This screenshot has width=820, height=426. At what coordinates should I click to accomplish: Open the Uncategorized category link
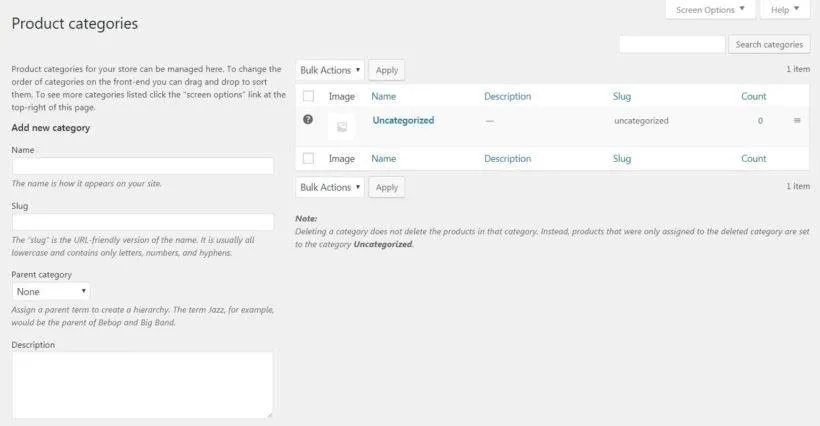[403, 120]
